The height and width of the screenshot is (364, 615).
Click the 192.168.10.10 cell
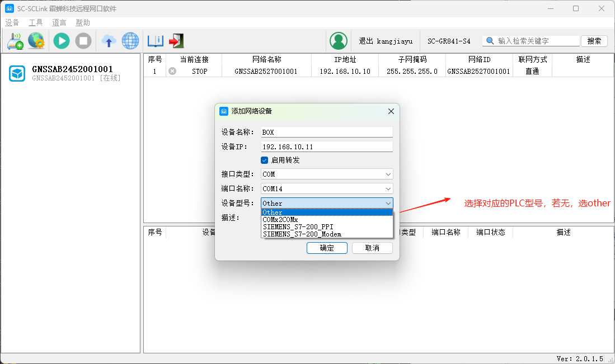point(345,72)
